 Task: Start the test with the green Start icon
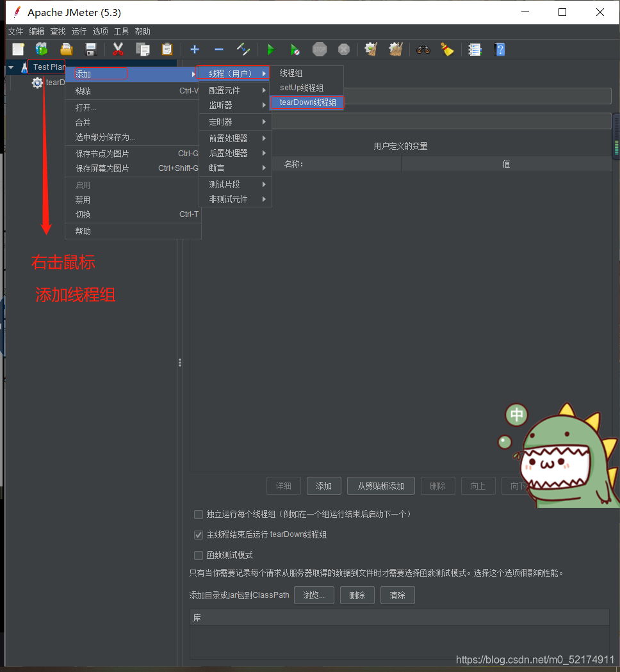(270, 49)
